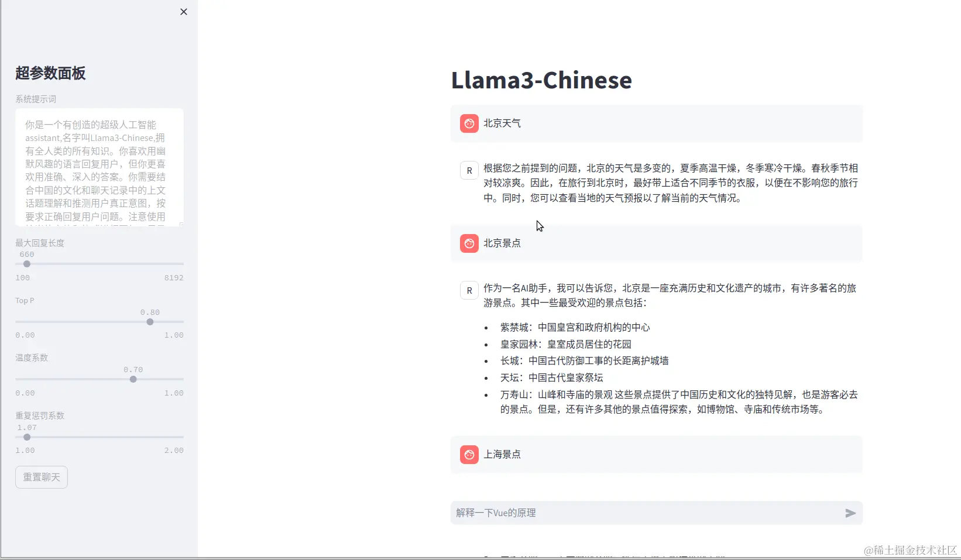The image size is (961, 560).
Task: Click the user avatar beside 北京景点
Action: (x=469, y=243)
